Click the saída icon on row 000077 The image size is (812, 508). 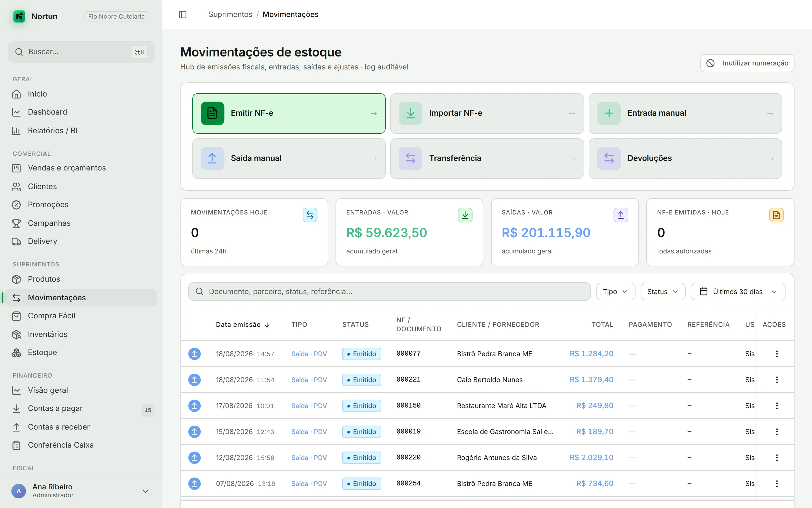point(194,353)
